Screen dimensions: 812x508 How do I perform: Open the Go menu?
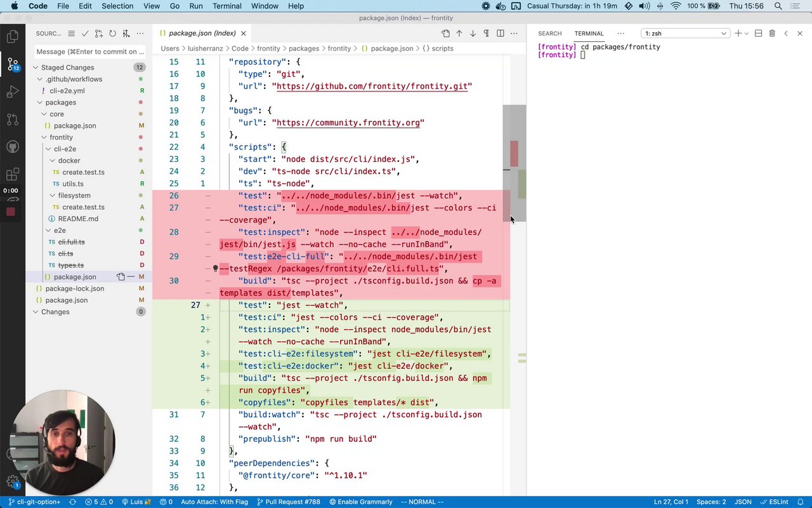[174, 6]
